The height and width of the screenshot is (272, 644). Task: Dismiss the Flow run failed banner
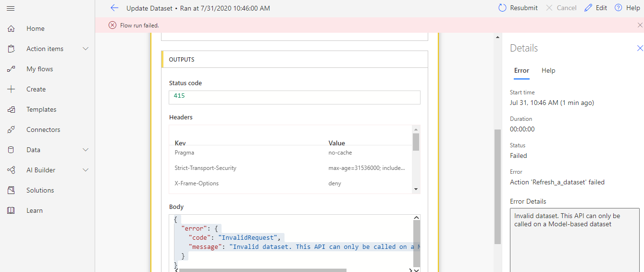[x=640, y=25]
